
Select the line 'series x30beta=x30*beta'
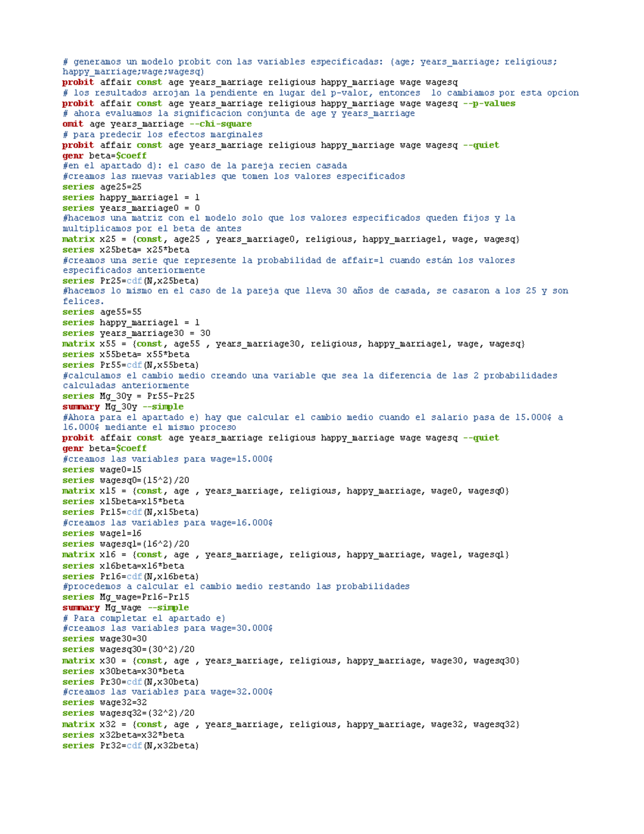[x=123, y=671]
